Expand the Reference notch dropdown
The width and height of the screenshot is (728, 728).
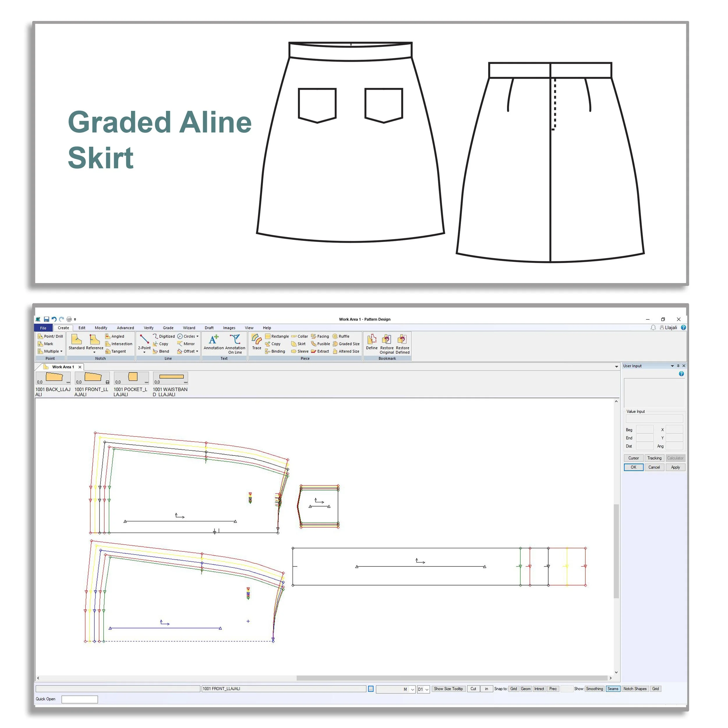point(95,352)
